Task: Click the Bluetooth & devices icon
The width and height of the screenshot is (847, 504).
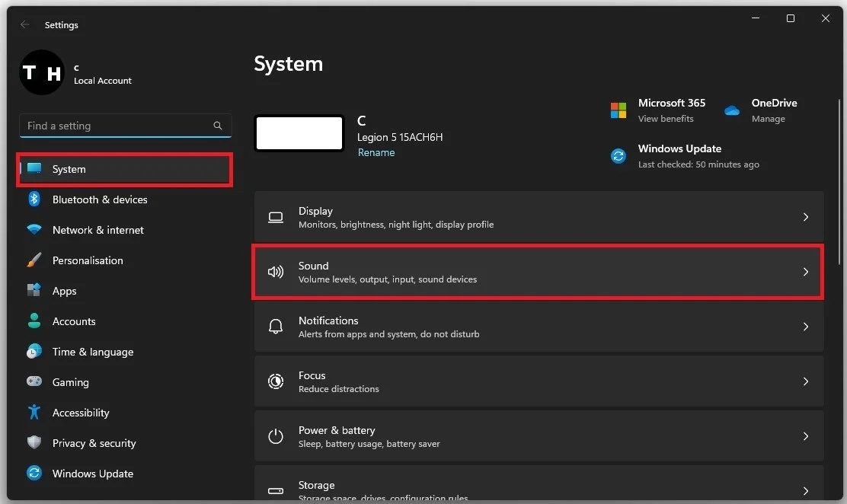Action: 34,199
